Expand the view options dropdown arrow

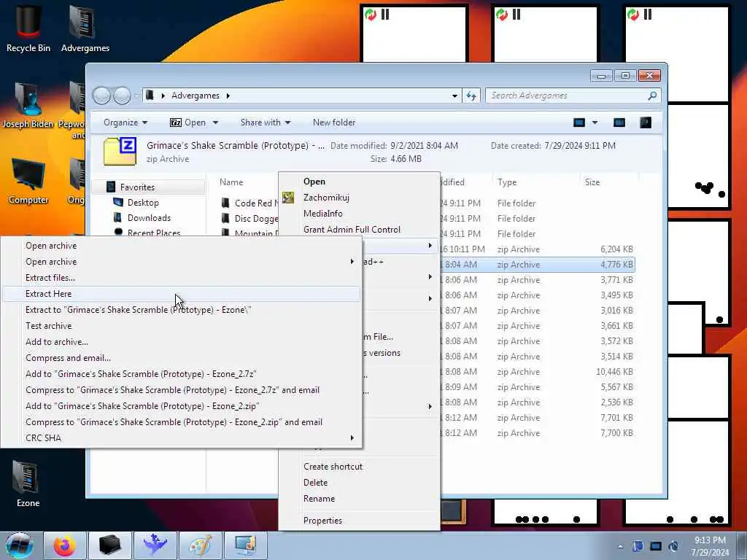[x=595, y=122]
